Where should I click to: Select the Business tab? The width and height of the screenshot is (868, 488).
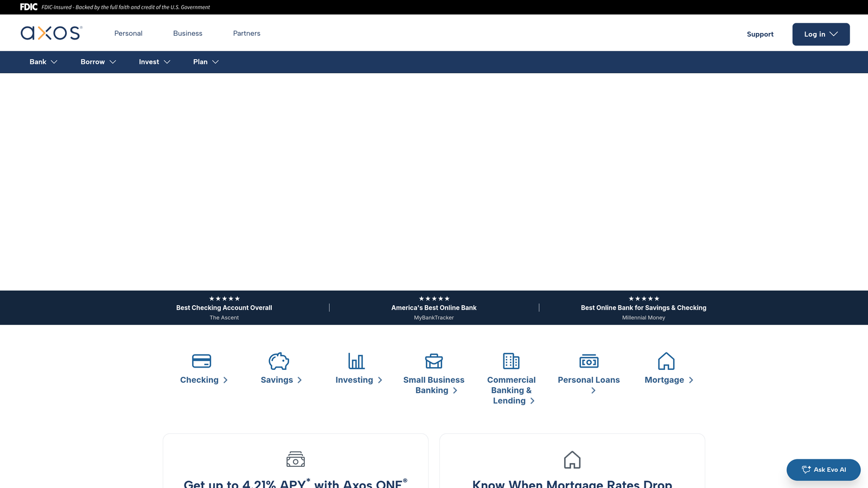click(x=188, y=33)
